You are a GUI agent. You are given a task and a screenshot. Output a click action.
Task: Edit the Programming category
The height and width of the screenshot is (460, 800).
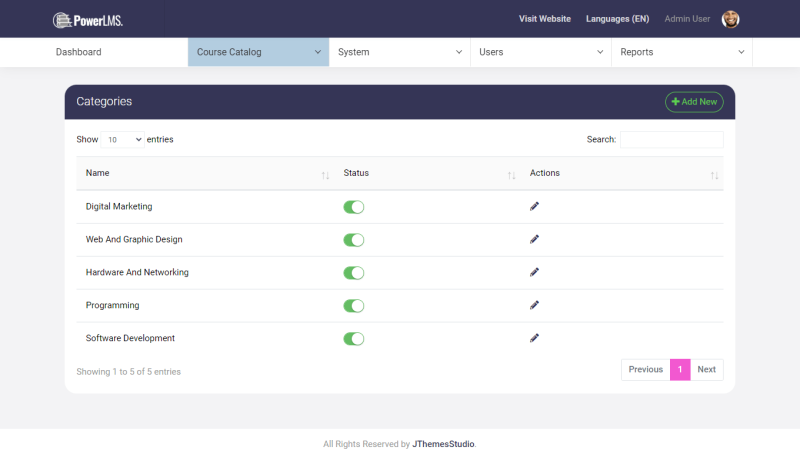pos(534,305)
